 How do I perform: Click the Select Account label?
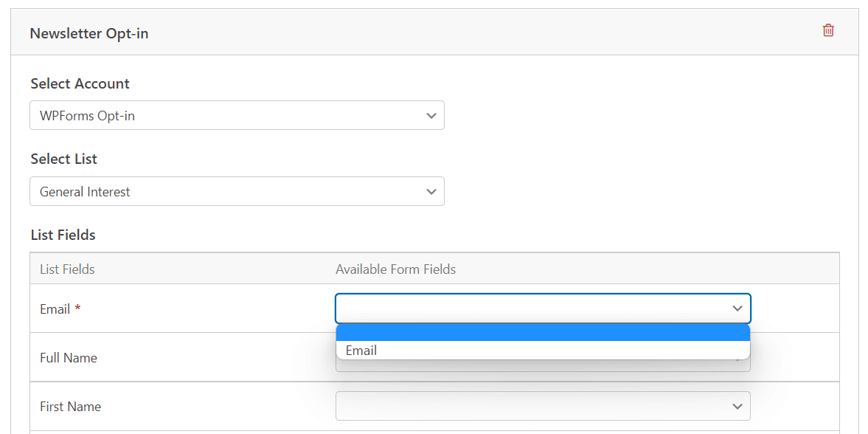[x=80, y=83]
